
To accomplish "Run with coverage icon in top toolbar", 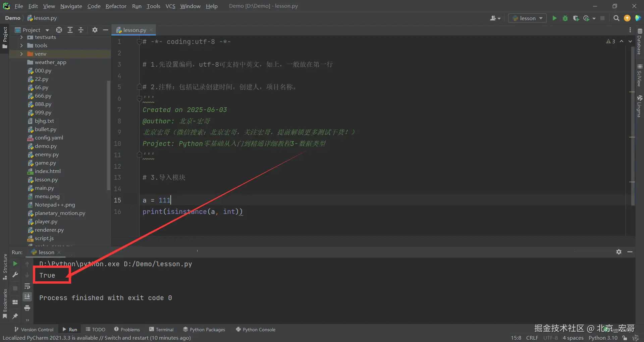I will point(576,18).
